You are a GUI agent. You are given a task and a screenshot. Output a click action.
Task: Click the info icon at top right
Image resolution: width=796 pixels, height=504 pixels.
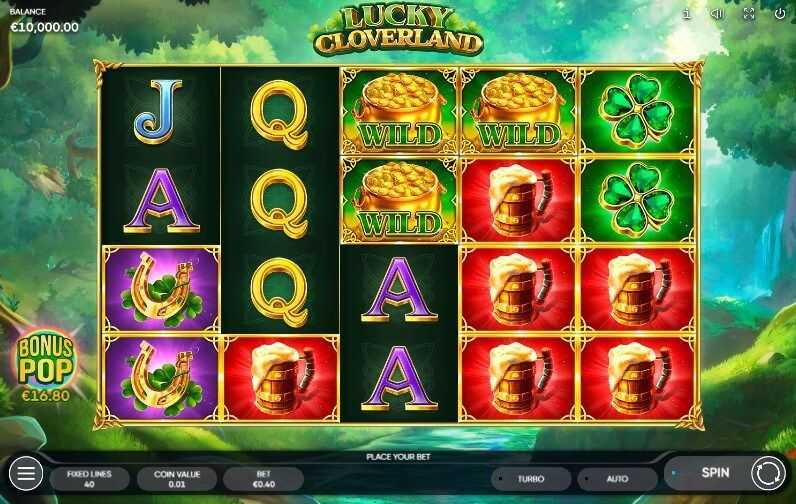click(686, 14)
